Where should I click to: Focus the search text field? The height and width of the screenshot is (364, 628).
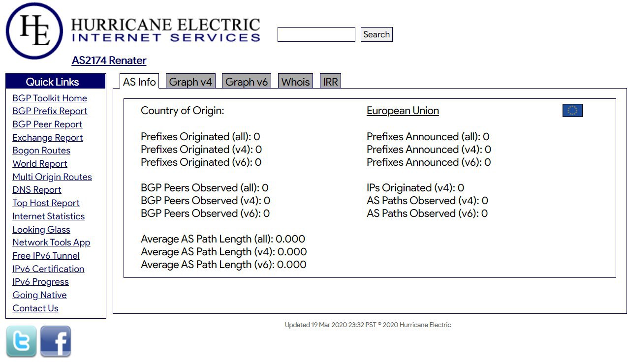click(316, 34)
